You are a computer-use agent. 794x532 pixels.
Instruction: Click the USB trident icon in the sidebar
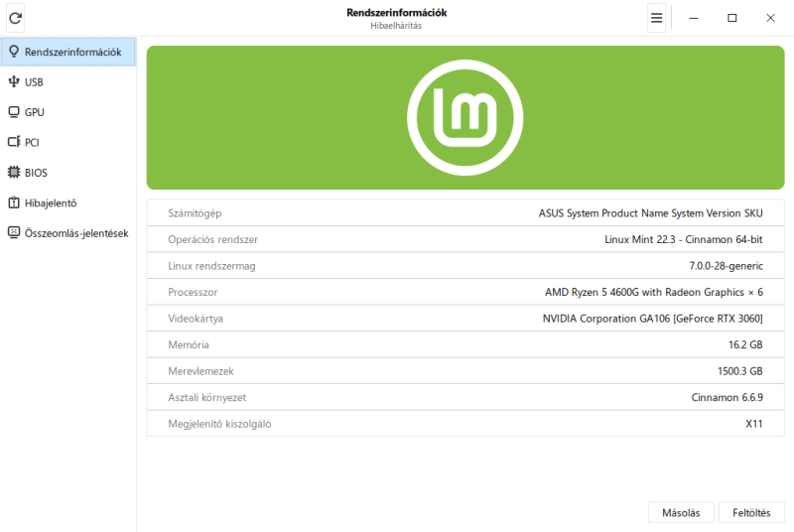tap(14, 81)
